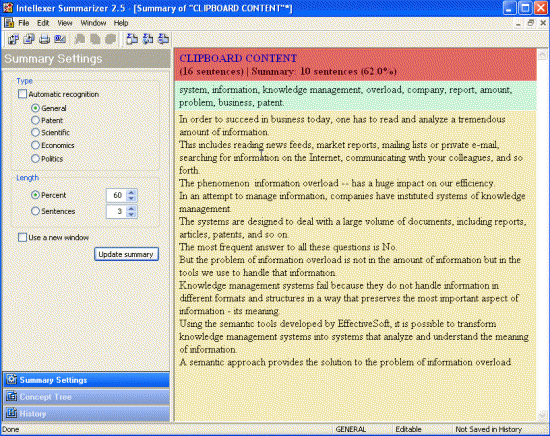The width and height of the screenshot is (550, 436).
Task: Restore the inner document window
Action: pos(530,23)
